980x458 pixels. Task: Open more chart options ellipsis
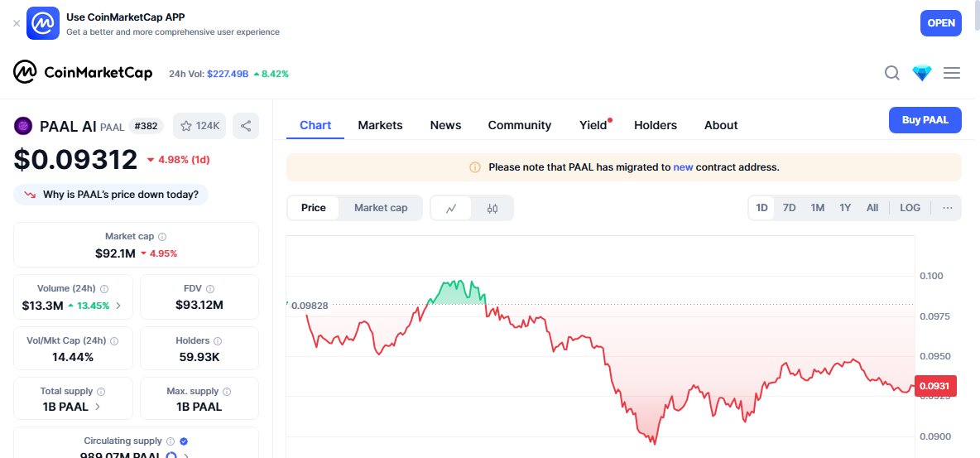click(948, 208)
